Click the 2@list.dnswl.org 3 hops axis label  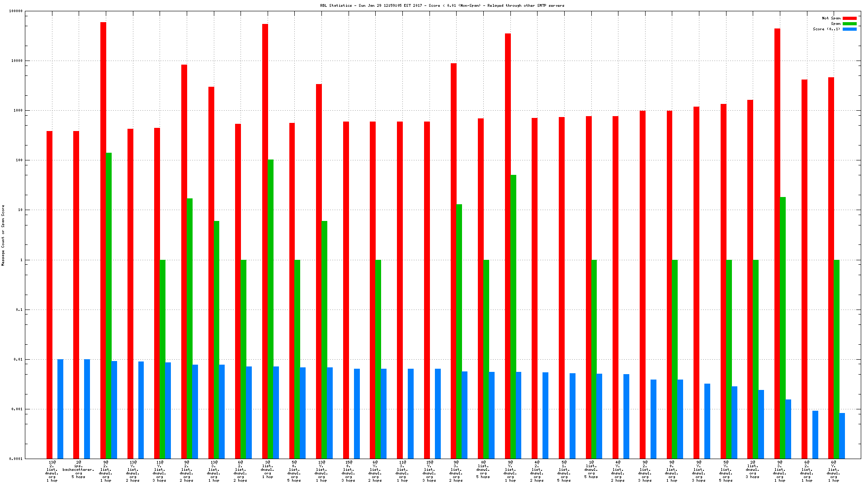pos(752,469)
